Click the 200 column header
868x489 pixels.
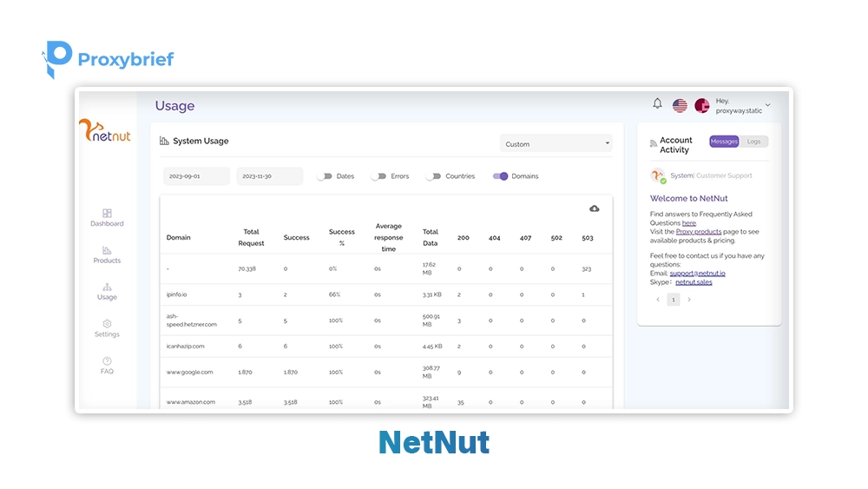(x=464, y=238)
